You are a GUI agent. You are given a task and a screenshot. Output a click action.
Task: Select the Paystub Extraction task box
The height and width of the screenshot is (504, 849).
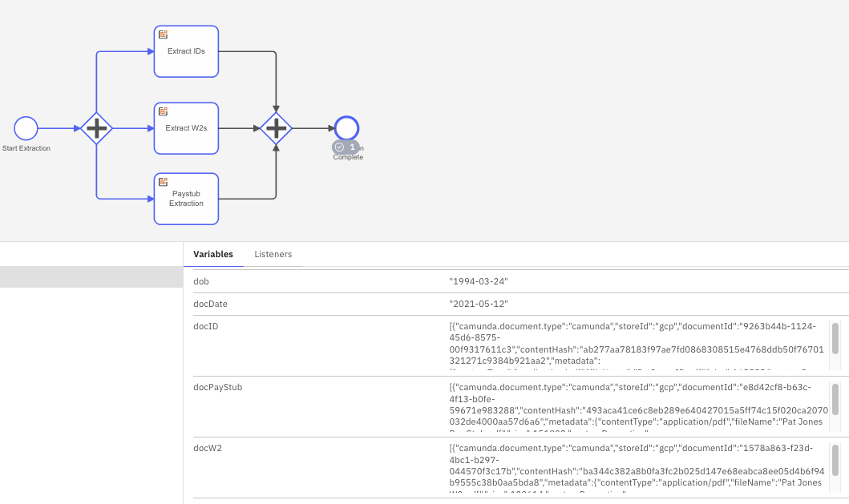pos(186,199)
